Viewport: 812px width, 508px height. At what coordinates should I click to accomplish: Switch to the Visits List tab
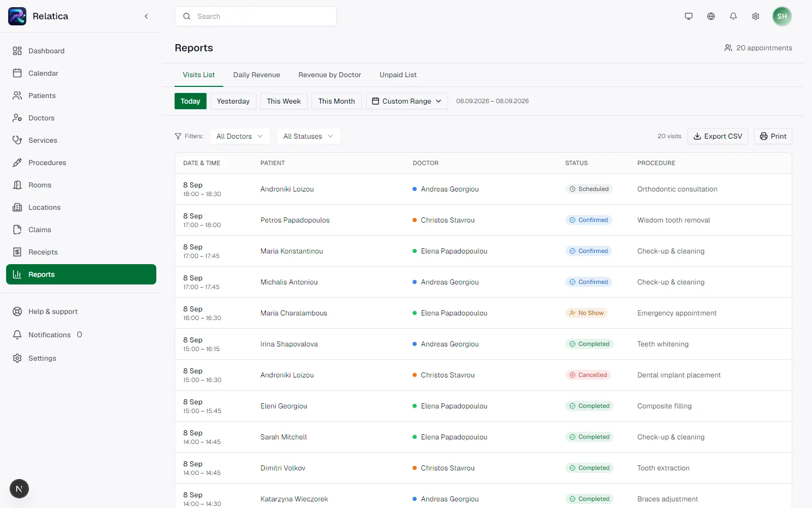point(199,75)
